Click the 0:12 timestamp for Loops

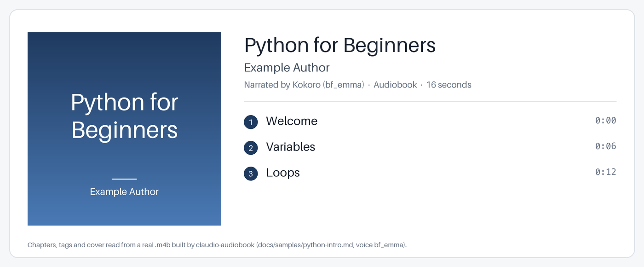pyautogui.click(x=605, y=172)
